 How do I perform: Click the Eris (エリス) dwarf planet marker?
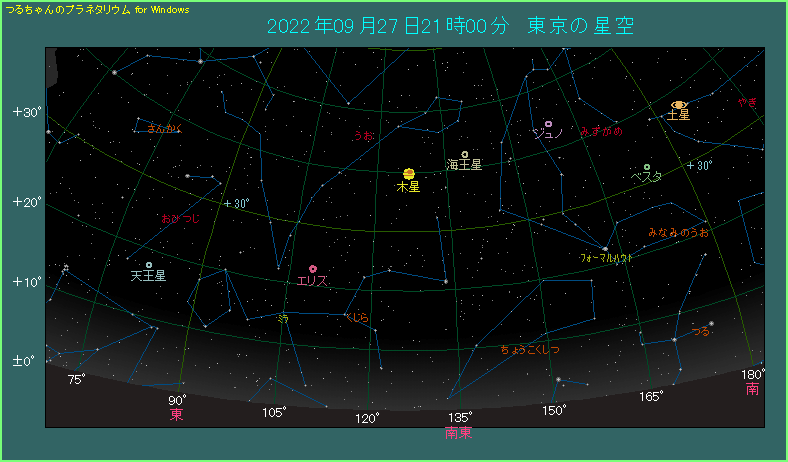(313, 269)
